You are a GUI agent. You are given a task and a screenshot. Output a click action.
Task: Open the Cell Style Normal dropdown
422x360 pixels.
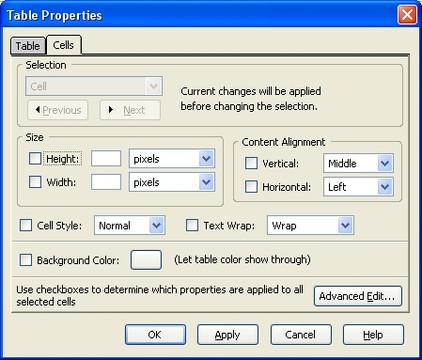(130, 225)
